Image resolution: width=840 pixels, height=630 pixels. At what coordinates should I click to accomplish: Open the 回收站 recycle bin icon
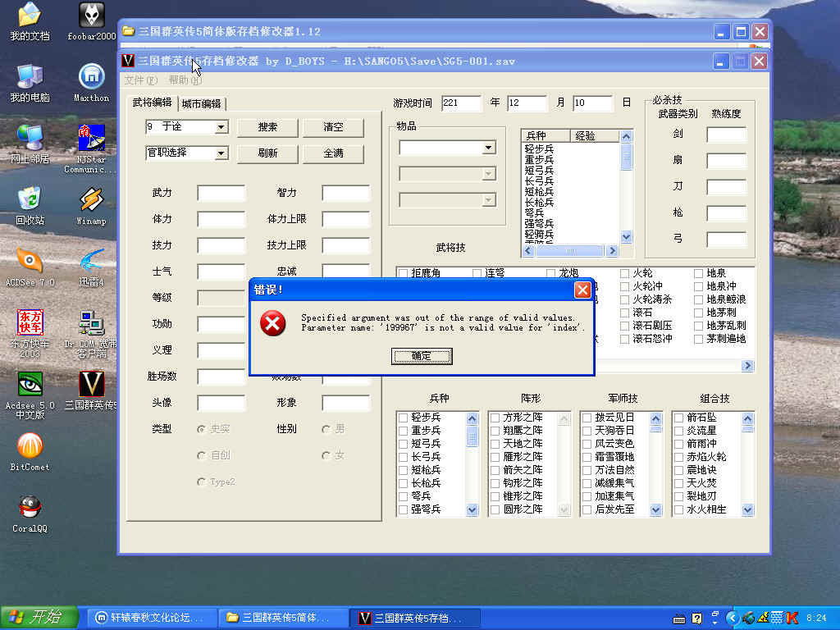pos(30,199)
